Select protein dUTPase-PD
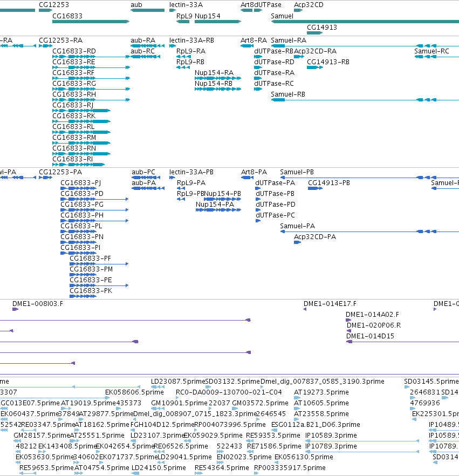459x476 pixels. click(276, 205)
